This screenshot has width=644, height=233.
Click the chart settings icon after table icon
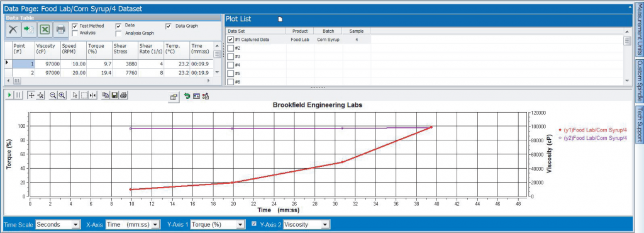(x=206, y=96)
